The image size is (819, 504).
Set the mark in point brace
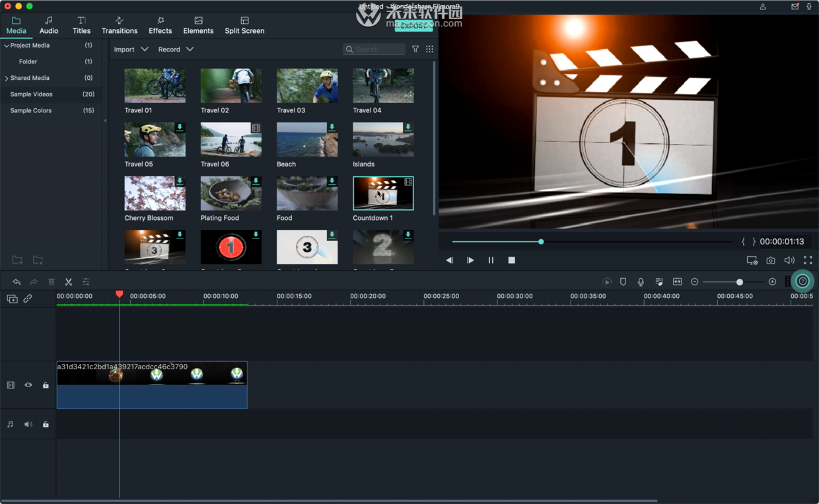[743, 242]
